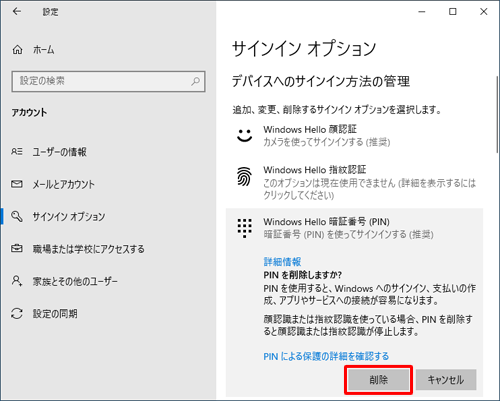
Task: Open PIN による保護の詳細を確認する link
Action: coord(326,356)
